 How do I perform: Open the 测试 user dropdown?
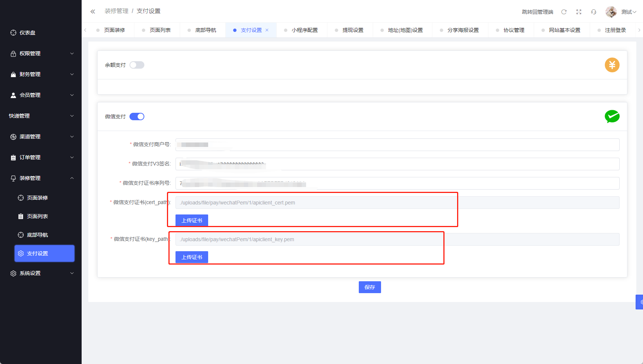[629, 12]
